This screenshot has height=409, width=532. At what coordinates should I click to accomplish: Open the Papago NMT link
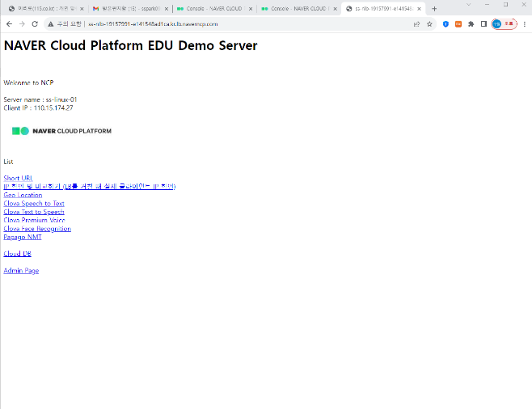coord(23,237)
